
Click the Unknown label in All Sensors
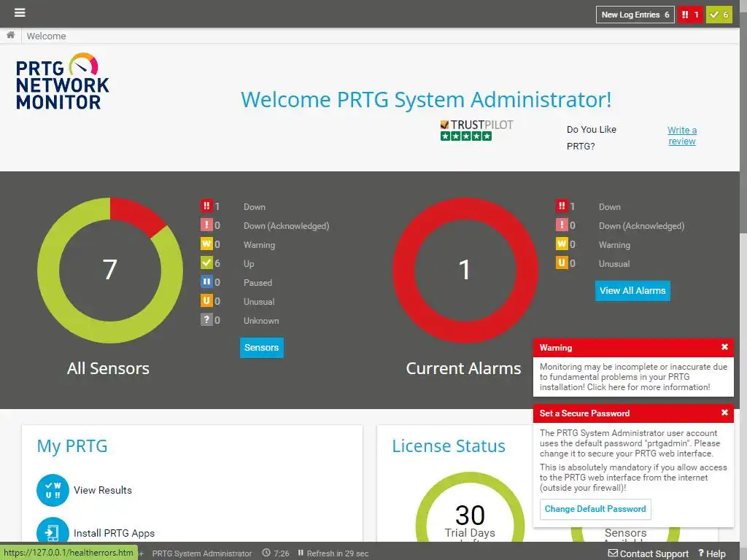tap(261, 321)
